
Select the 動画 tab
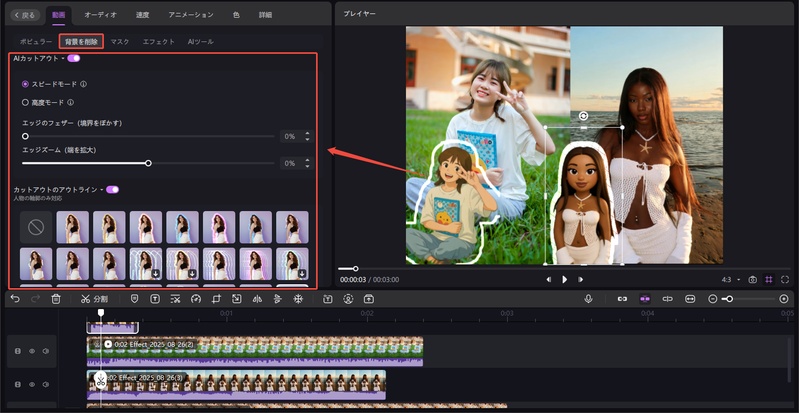click(59, 15)
